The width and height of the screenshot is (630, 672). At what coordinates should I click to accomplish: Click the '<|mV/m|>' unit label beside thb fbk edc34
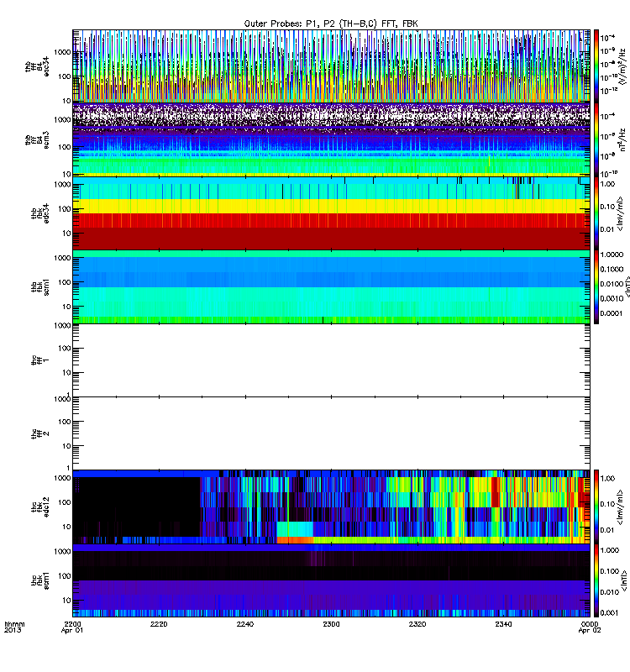[620, 213]
